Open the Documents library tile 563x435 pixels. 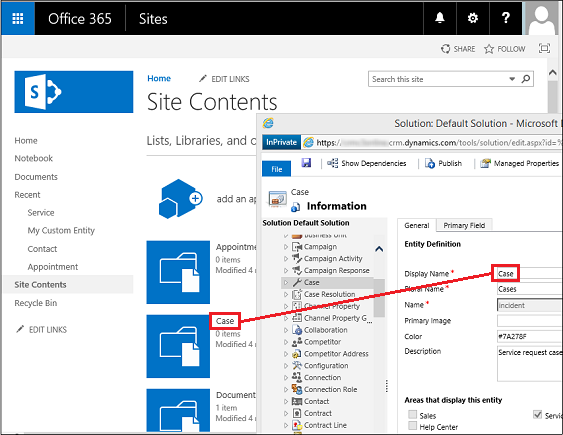click(x=178, y=410)
